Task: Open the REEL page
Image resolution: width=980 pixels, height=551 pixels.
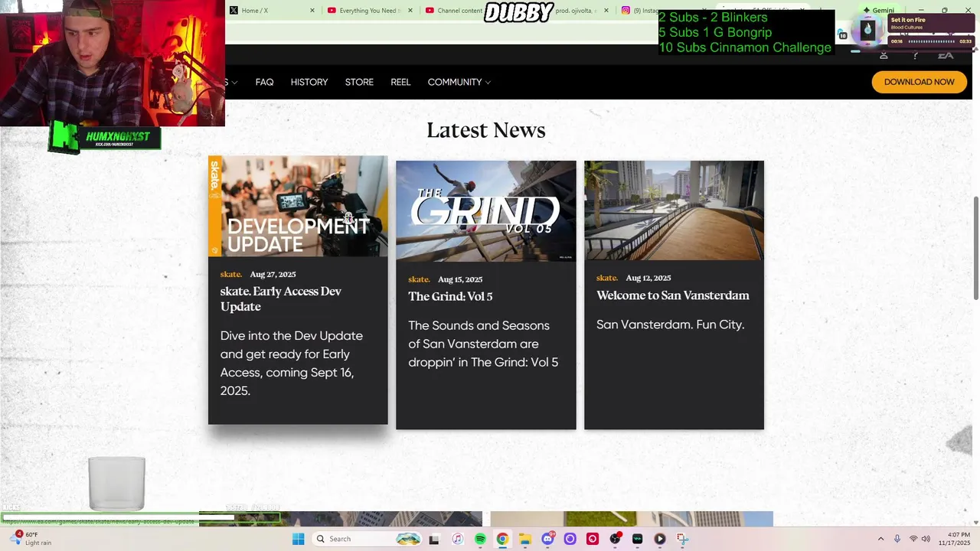Action: tap(400, 82)
